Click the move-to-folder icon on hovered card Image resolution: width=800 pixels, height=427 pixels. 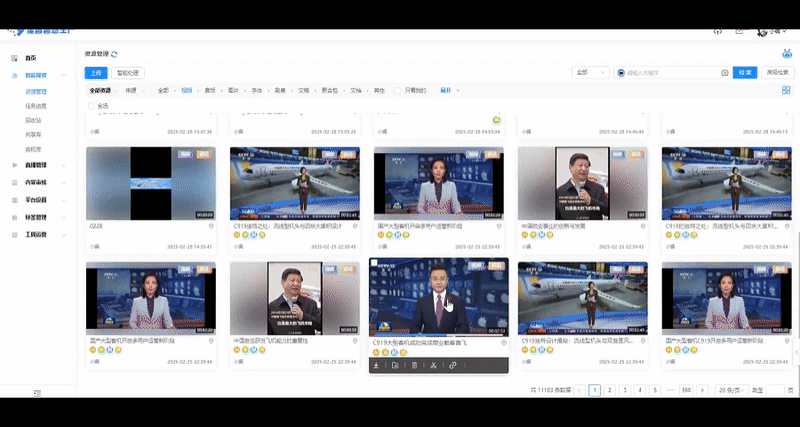(395, 366)
